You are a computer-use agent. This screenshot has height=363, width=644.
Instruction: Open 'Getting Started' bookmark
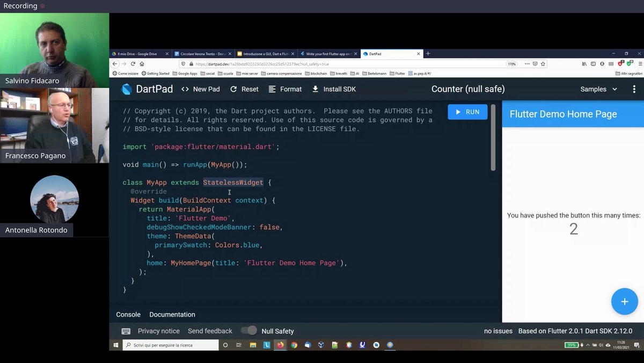coord(155,74)
